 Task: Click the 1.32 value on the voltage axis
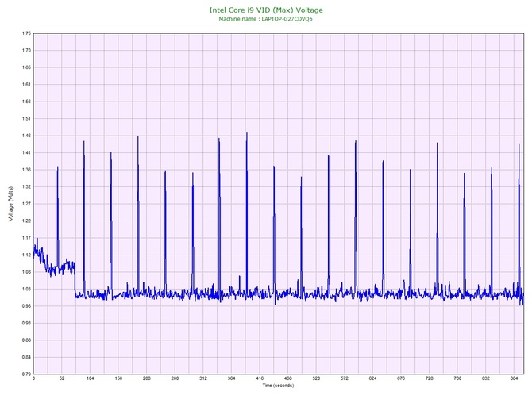pos(26,186)
